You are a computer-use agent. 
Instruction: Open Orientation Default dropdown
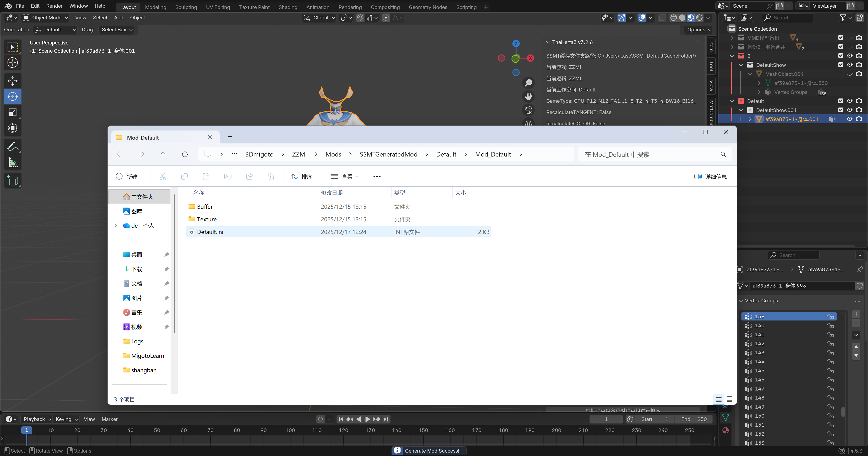point(56,30)
